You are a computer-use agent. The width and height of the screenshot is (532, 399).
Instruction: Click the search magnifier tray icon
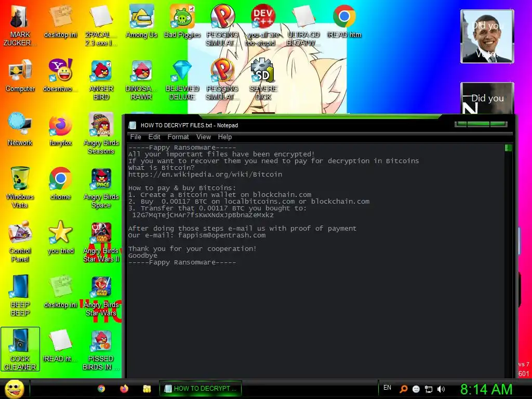(403, 389)
